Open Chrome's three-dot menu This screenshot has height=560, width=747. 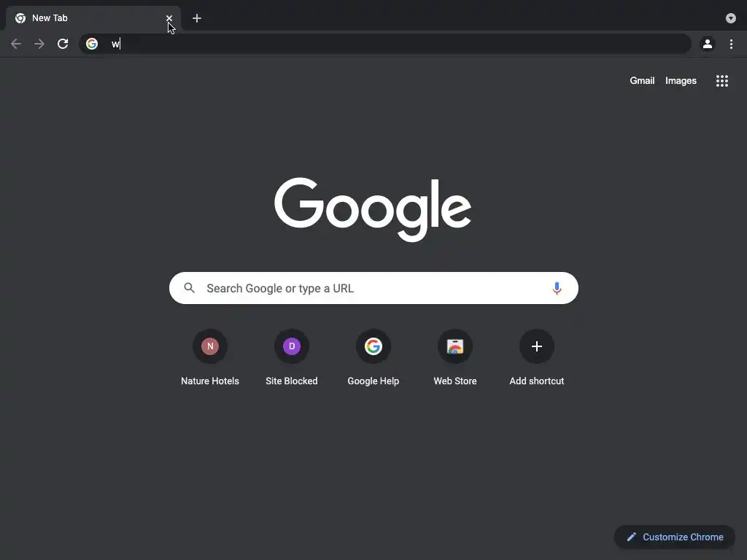(x=731, y=44)
